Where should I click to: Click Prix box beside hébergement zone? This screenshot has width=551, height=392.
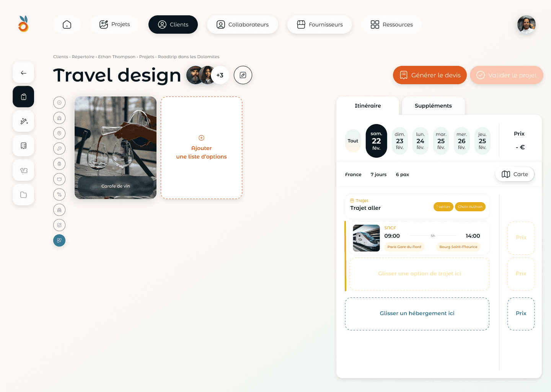pyautogui.click(x=521, y=314)
